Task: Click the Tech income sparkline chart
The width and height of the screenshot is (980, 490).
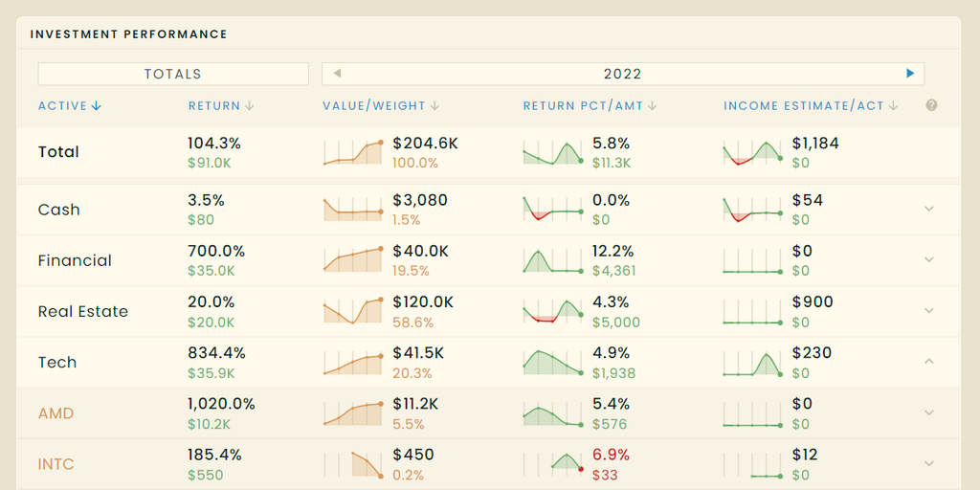Action: (753, 363)
